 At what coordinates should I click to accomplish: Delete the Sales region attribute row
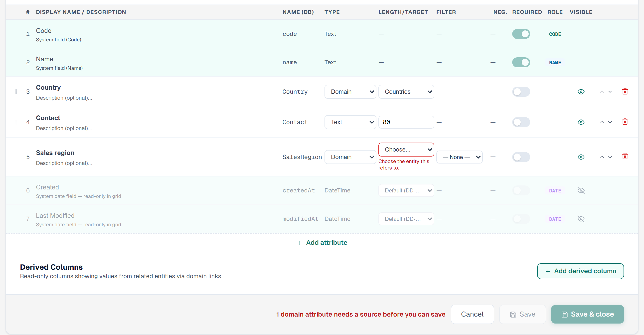625,156
